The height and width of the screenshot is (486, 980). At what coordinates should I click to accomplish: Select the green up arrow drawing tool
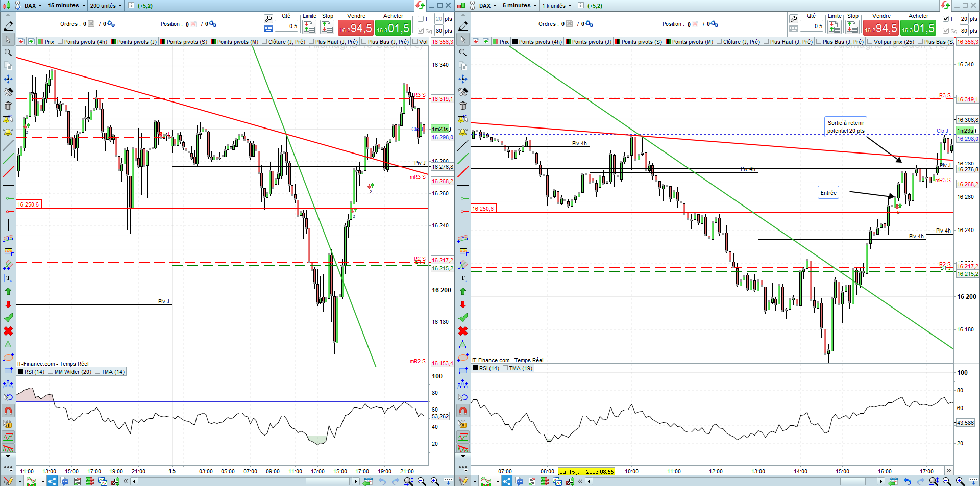(8, 291)
